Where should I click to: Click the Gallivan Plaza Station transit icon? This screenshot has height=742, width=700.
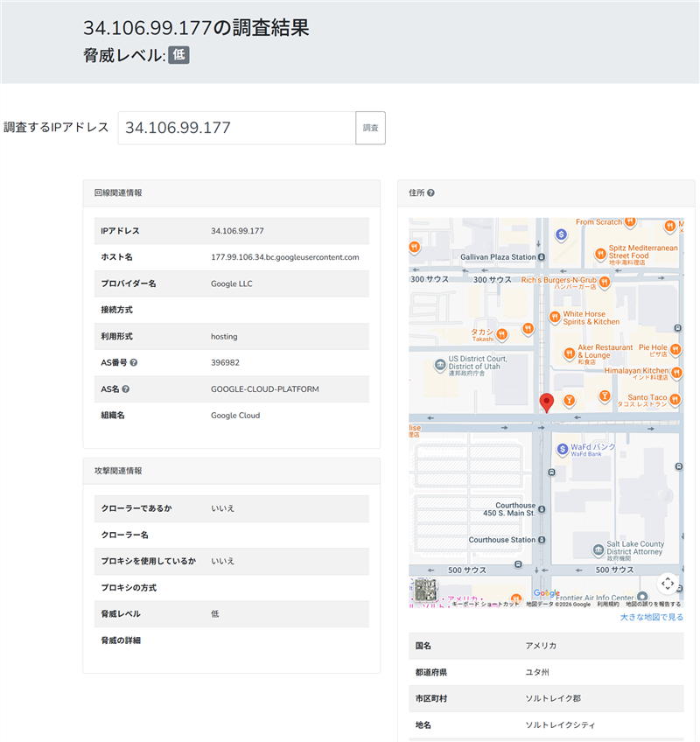pyautogui.click(x=542, y=257)
